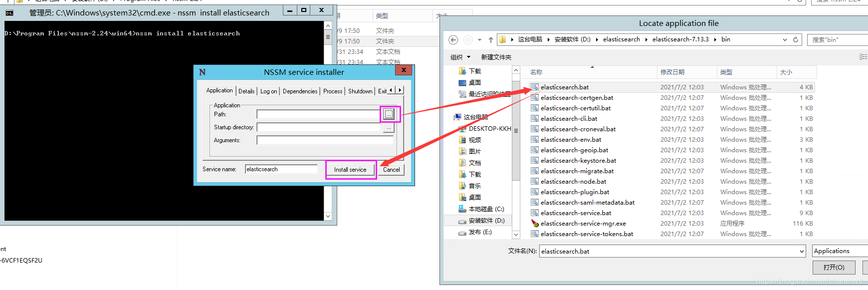The image size is (868, 290).
Task: Select 发布 (E:) drive
Action: point(475,232)
